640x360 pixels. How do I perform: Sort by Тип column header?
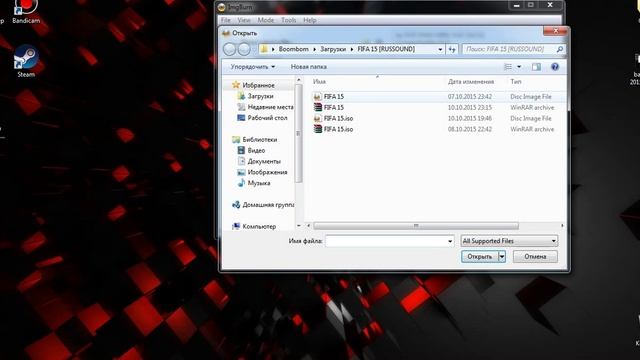point(516,82)
